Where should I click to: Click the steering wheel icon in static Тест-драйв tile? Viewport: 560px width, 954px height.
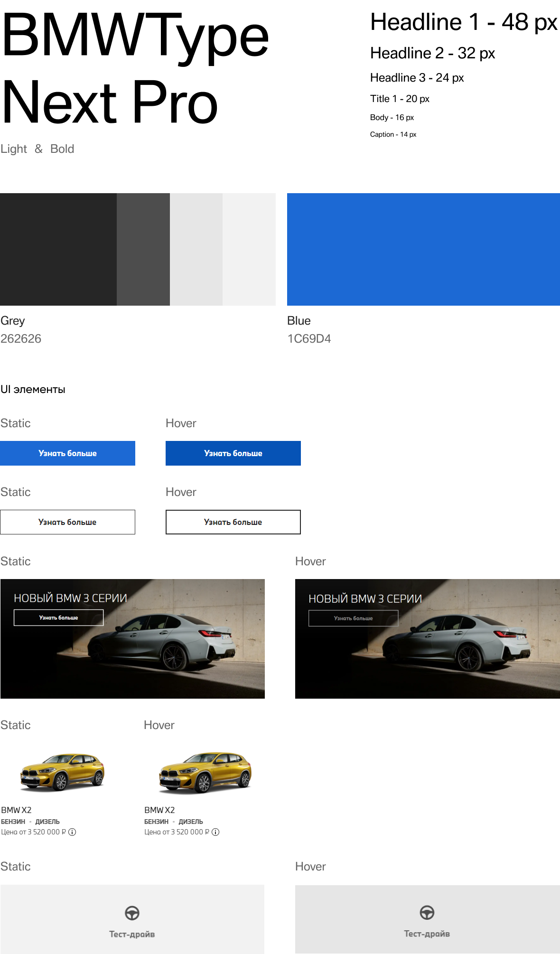point(132,913)
